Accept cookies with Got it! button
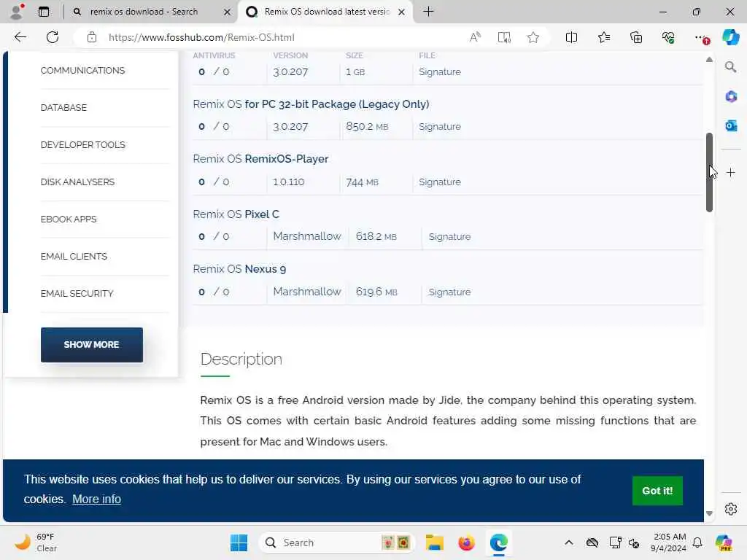 pyautogui.click(x=657, y=491)
